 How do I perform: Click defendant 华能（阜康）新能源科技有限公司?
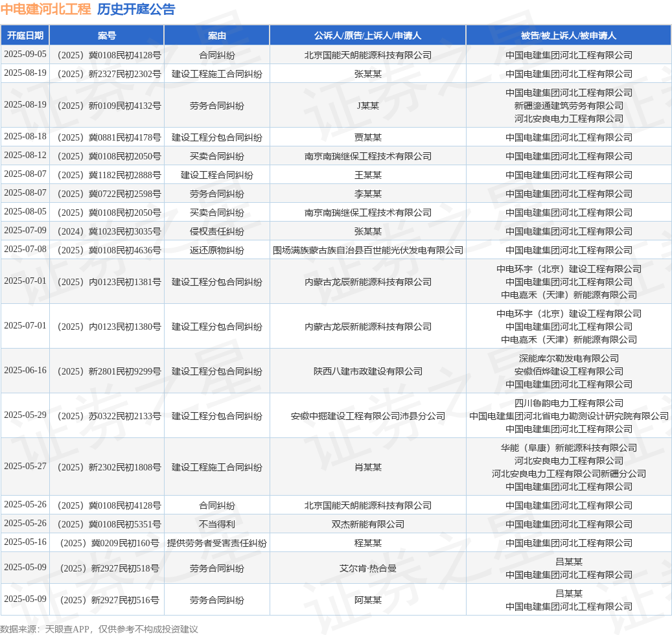[x=569, y=448]
